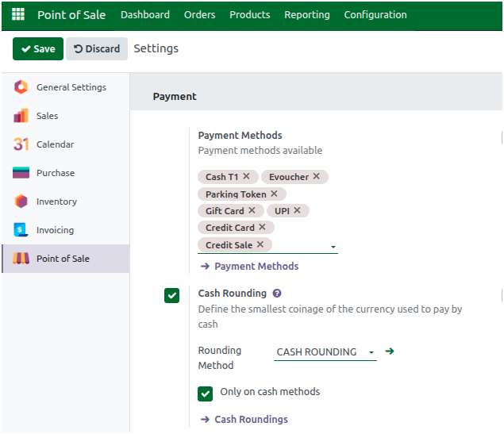Click the Payment section heading

175,96
